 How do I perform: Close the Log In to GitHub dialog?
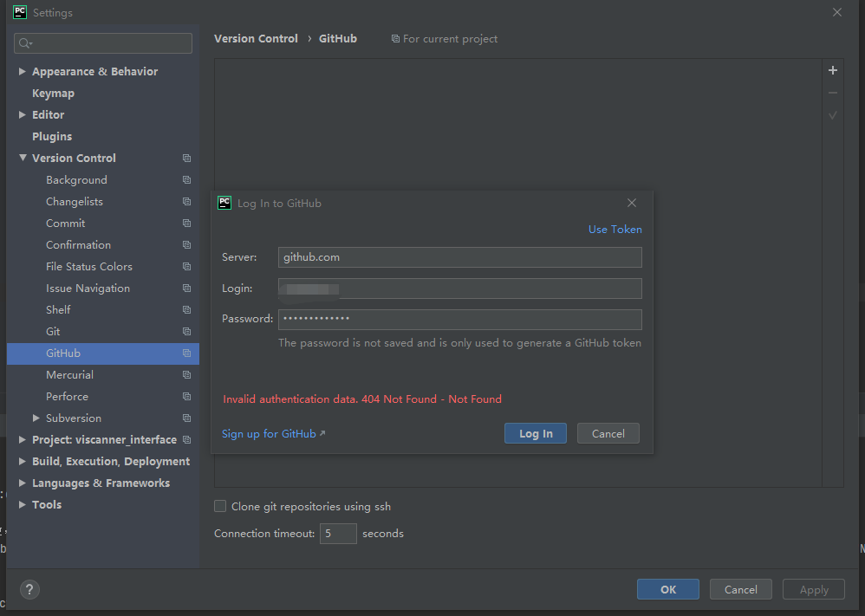(x=632, y=203)
